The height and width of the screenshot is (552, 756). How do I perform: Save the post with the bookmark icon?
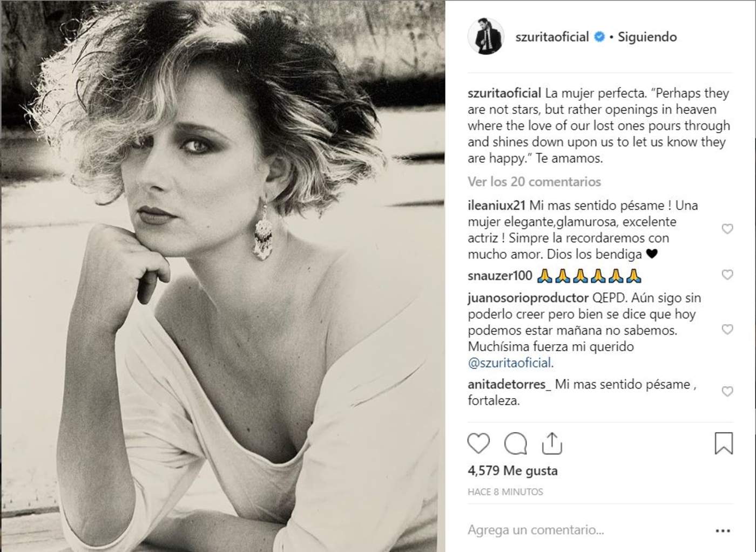click(724, 444)
